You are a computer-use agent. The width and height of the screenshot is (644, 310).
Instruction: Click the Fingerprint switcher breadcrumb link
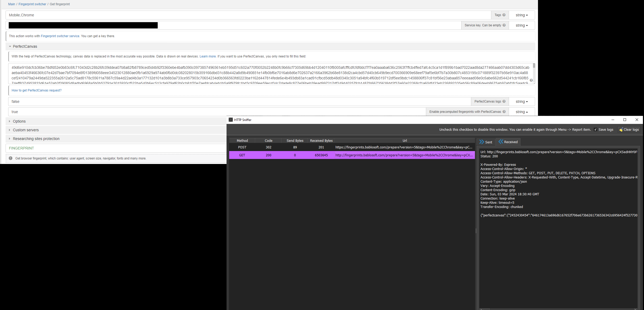(x=32, y=4)
